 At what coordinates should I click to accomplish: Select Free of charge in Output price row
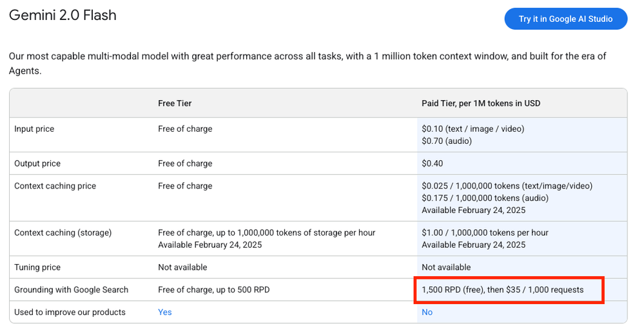(185, 163)
